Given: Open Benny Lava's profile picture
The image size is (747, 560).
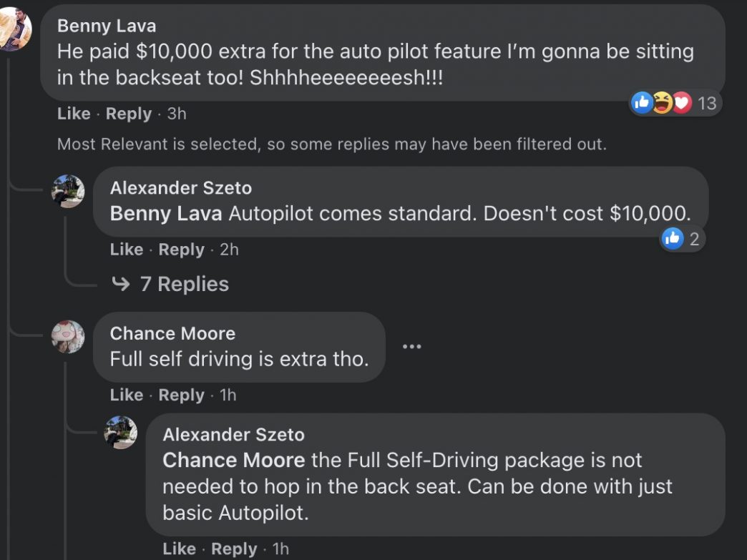Looking at the screenshot, I should (14, 29).
